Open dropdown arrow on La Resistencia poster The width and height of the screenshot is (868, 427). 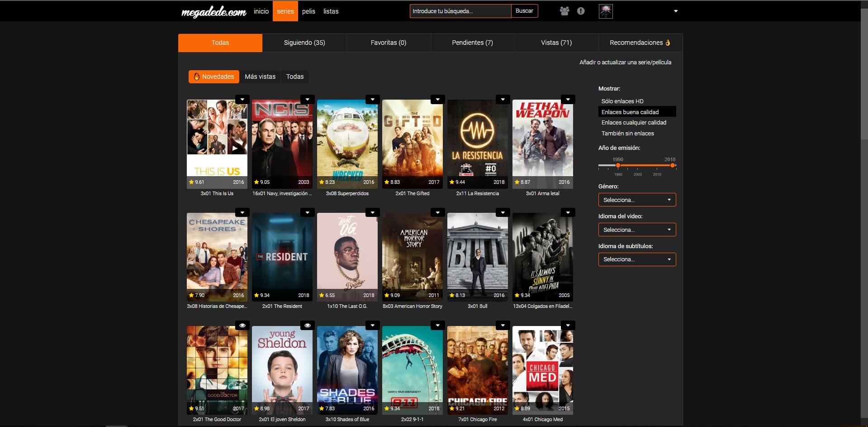(x=503, y=100)
